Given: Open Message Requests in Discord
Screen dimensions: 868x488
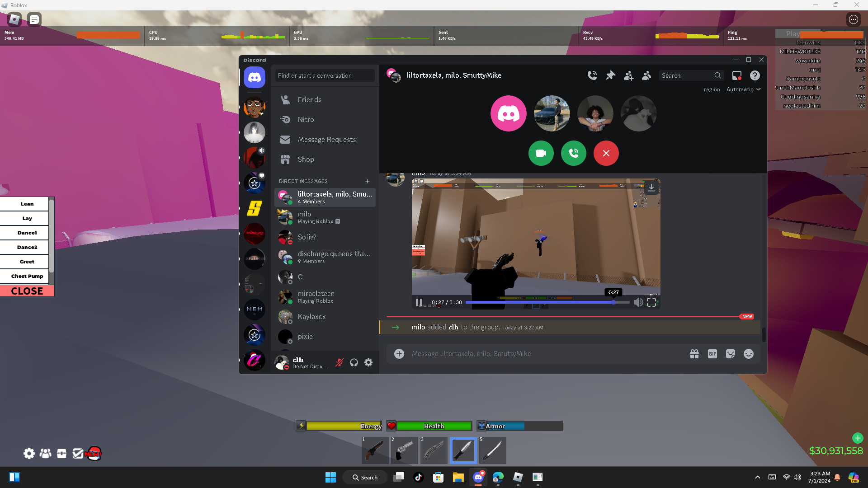Looking at the screenshot, I should click(325, 140).
